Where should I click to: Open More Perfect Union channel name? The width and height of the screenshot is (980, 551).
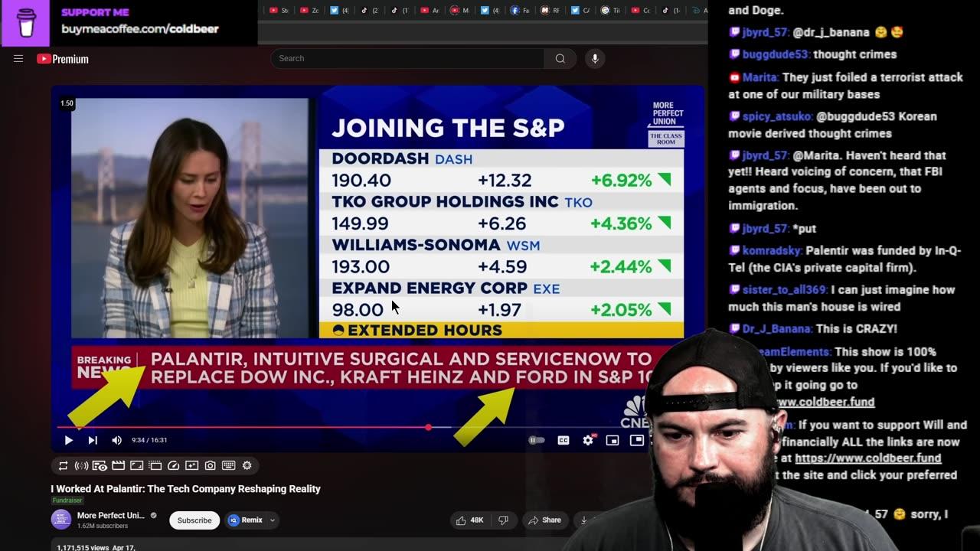tap(111, 515)
